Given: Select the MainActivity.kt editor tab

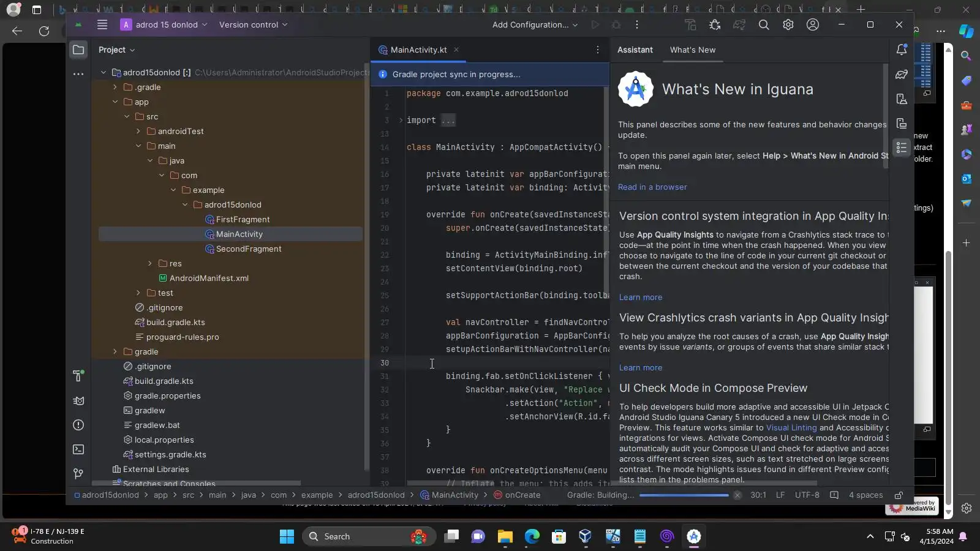Looking at the screenshot, I should tap(418, 50).
